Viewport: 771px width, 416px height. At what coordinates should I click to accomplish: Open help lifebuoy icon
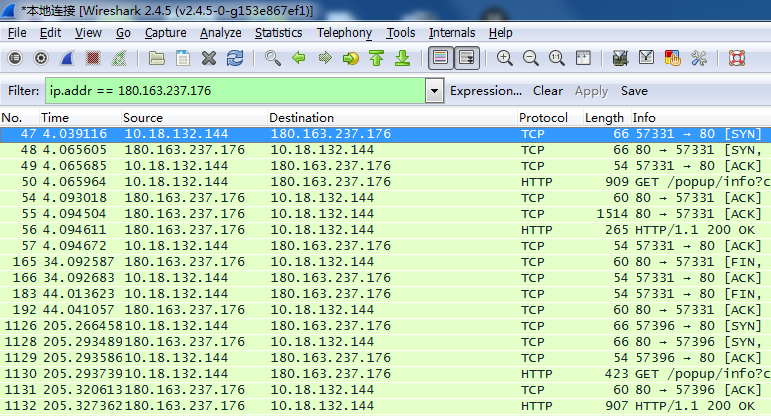click(737, 58)
